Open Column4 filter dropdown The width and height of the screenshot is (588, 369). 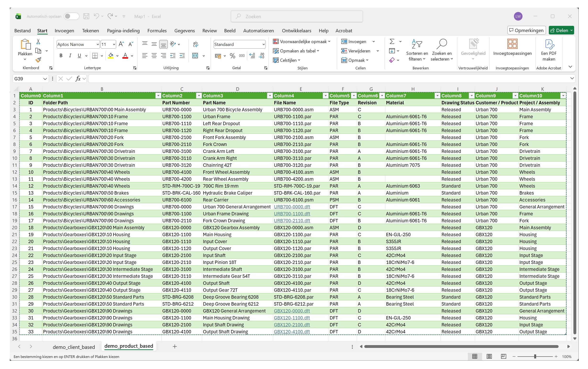coord(326,96)
